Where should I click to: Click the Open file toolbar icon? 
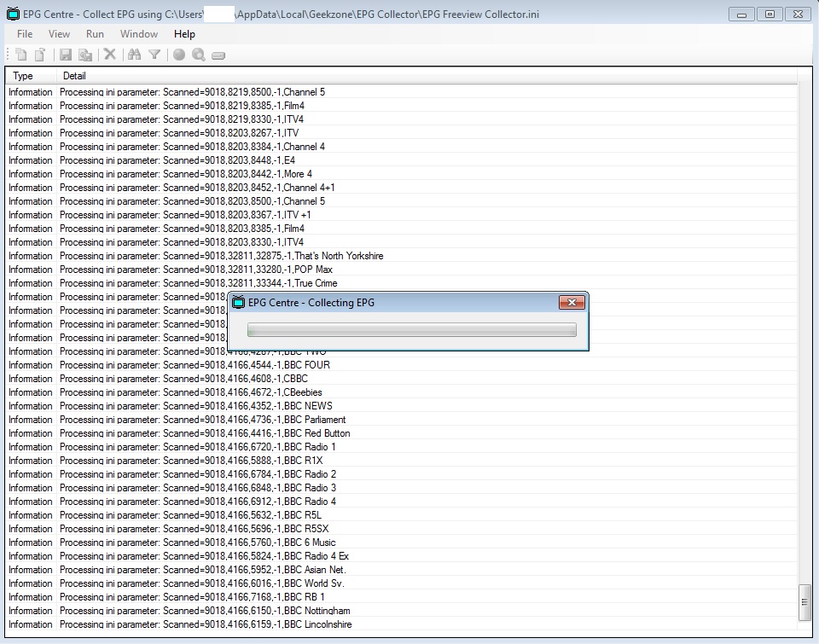[39, 55]
